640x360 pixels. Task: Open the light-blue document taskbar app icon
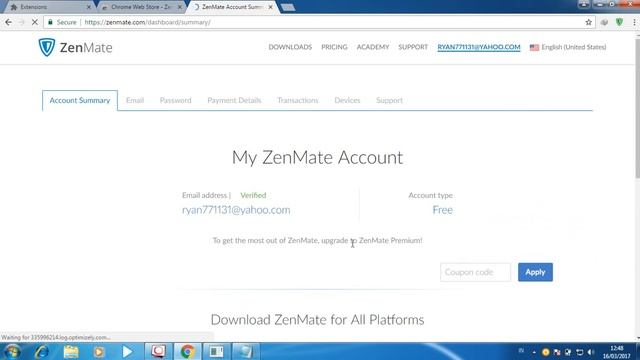pyautogui.click(x=246, y=351)
